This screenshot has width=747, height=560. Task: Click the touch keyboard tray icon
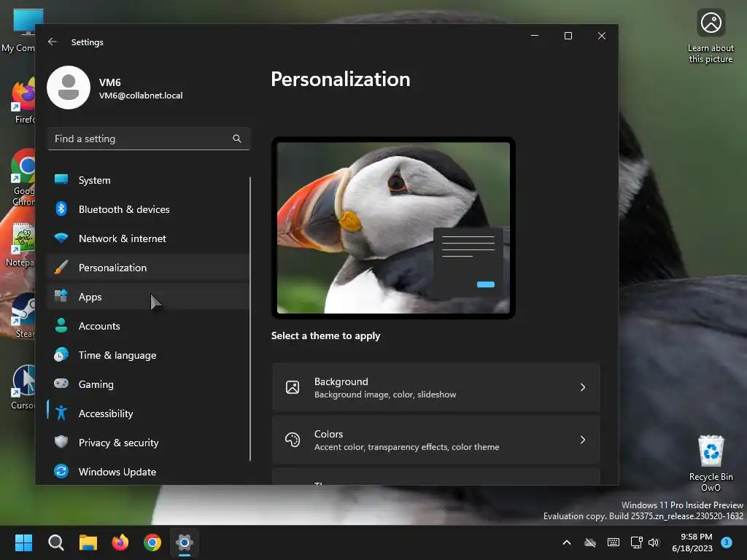point(614,542)
